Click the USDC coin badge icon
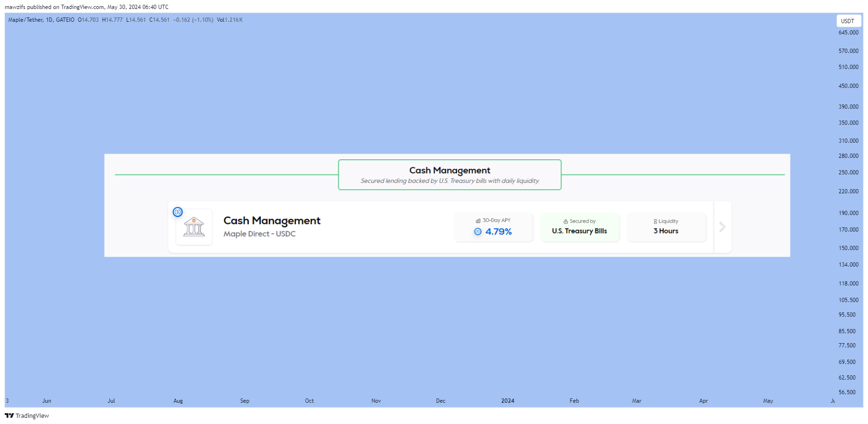Screen dimensions: 868x424 coord(177,212)
